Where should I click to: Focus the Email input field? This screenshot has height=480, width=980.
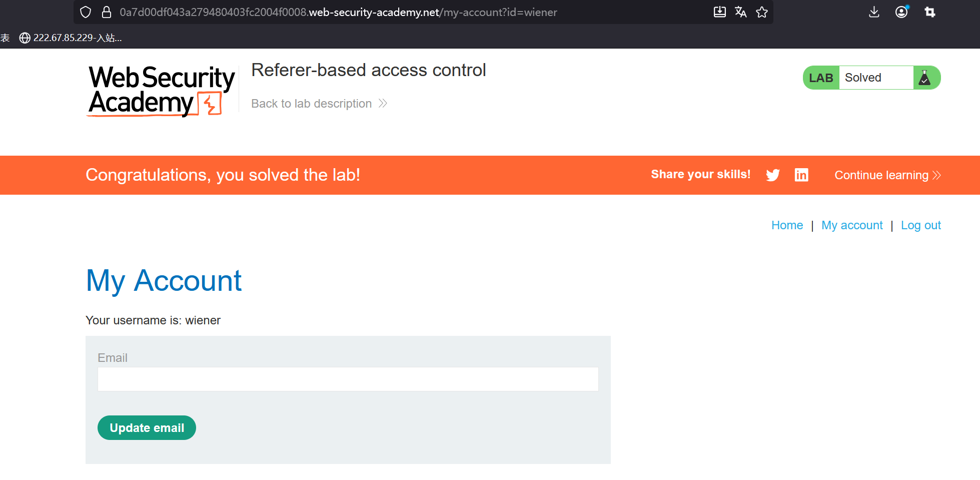point(348,379)
